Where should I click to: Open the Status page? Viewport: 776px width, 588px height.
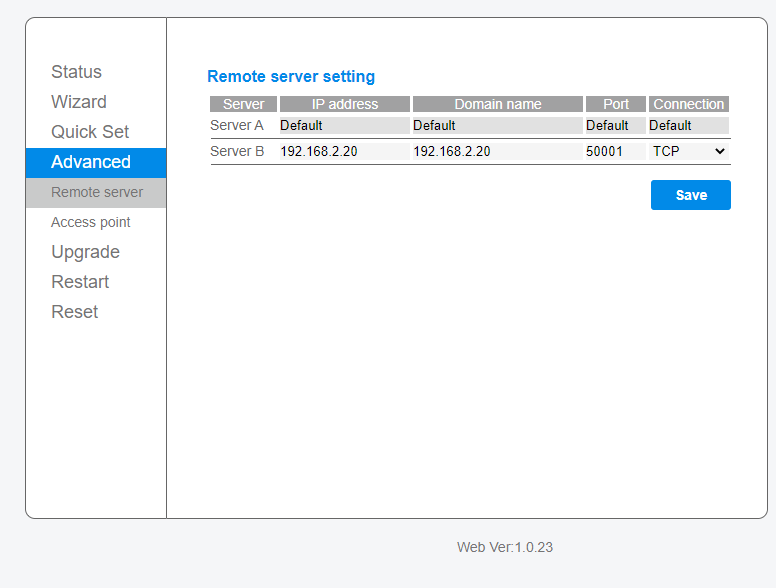click(76, 72)
